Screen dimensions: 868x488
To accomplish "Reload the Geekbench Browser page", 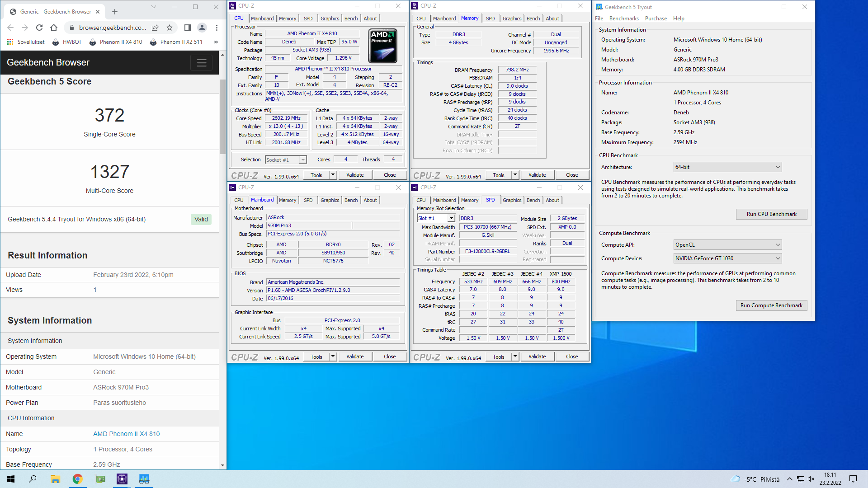I will 39,28.
